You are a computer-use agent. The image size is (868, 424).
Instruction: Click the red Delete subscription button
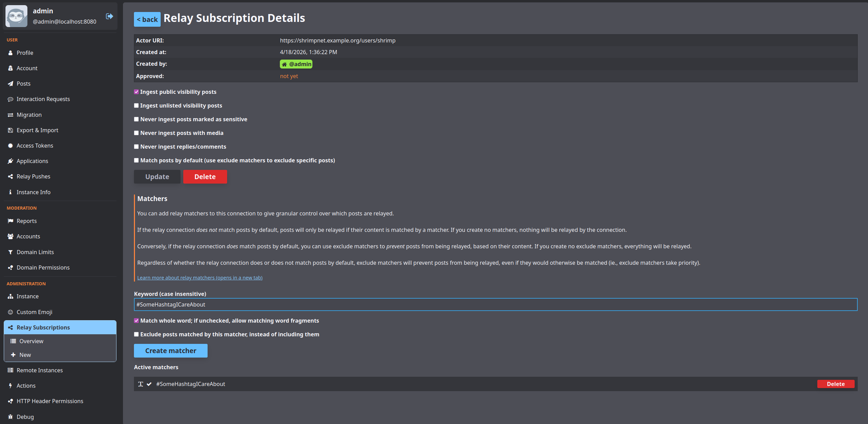click(205, 177)
